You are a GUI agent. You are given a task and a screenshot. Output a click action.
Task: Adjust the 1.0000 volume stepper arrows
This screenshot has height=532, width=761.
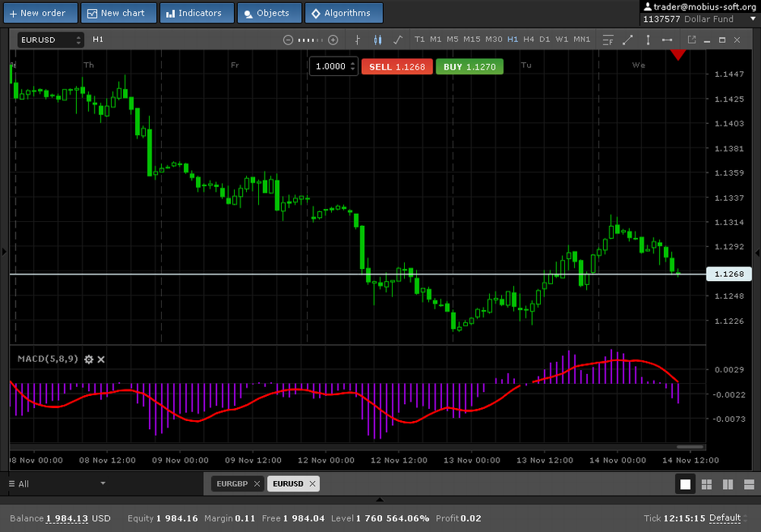tap(353, 66)
